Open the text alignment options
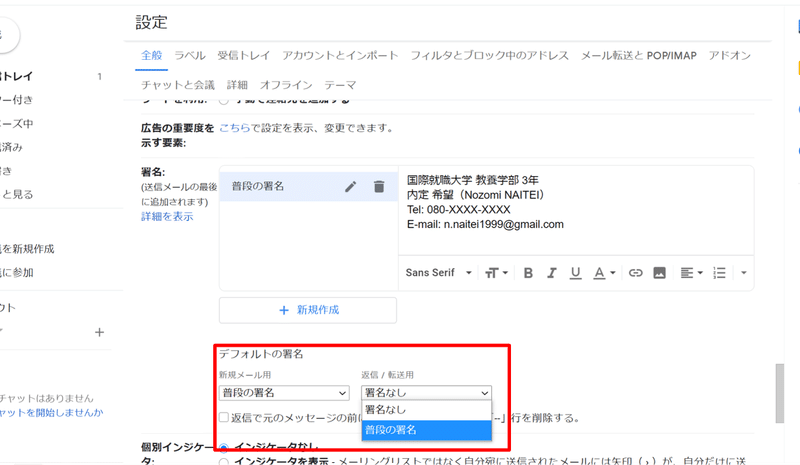The image size is (800, 465). tap(691, 273)
